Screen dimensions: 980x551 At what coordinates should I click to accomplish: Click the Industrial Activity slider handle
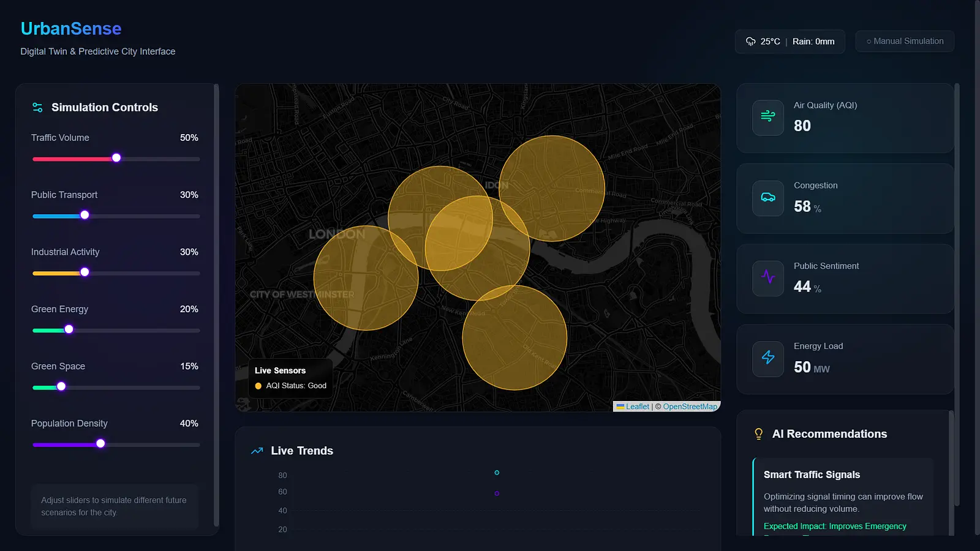[85, 272]
